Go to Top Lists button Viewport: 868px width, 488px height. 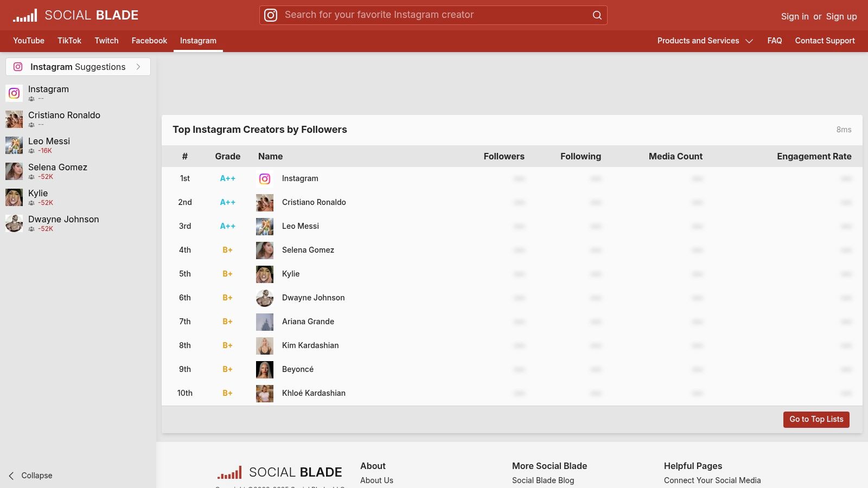[816, 419]
